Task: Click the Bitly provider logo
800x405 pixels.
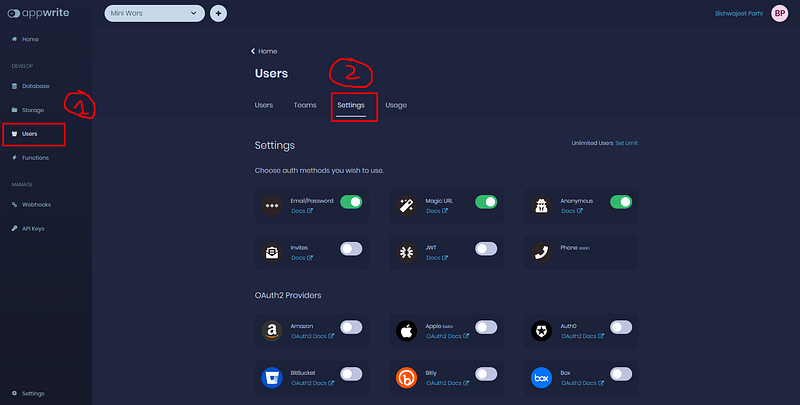Action: pos(407,378)
